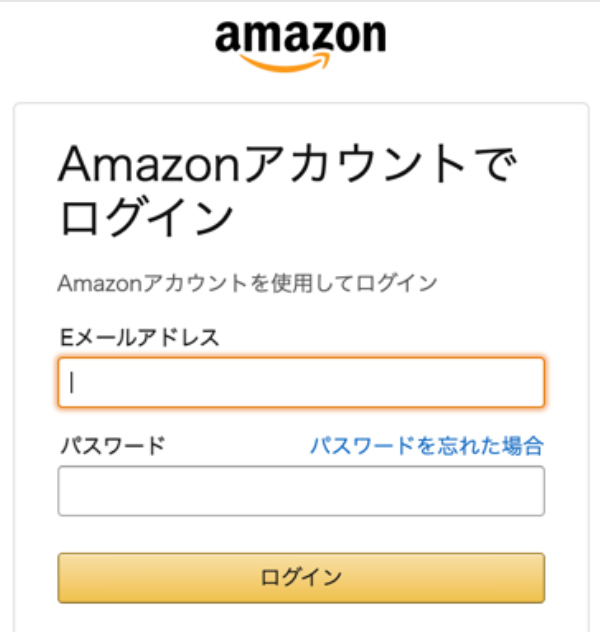Click the Amazon logo at the top
Viewport: 600px width, 632px height.
[x=300, y=46]
